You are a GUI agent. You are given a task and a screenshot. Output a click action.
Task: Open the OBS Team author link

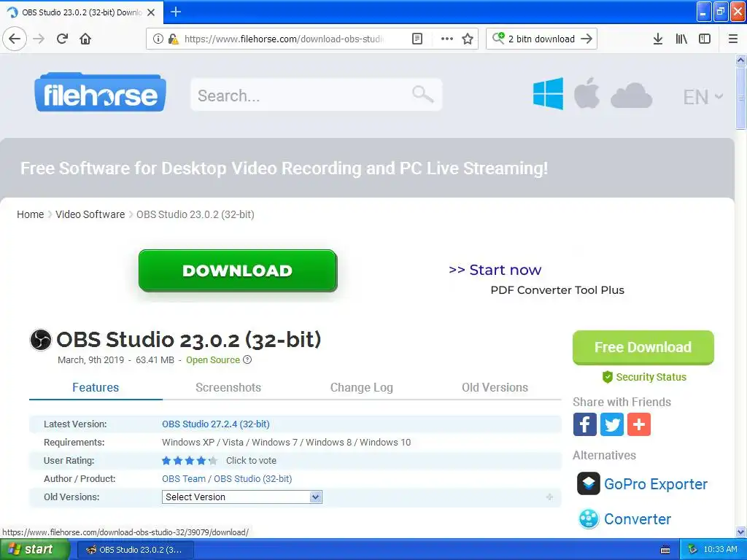pos(184,478)
